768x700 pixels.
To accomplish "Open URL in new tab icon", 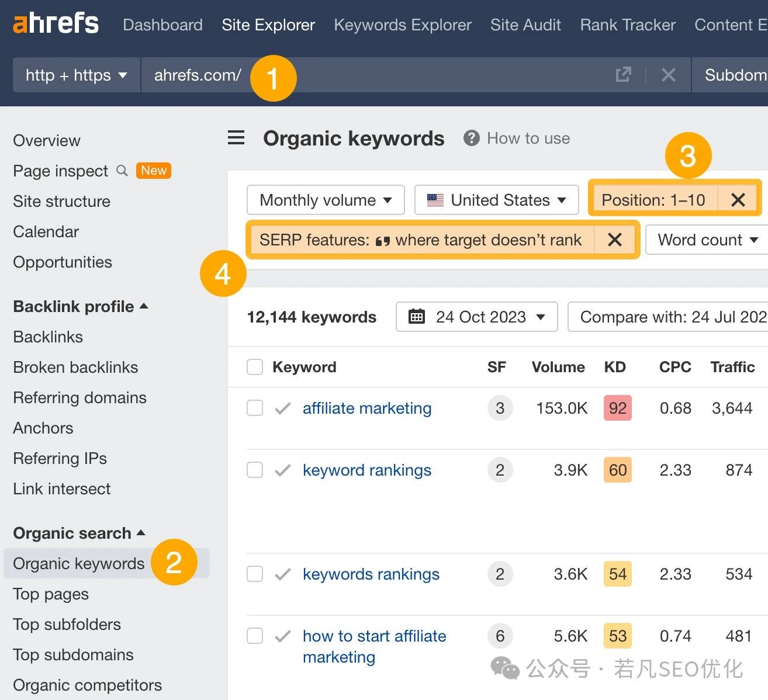I will (624, 75).
